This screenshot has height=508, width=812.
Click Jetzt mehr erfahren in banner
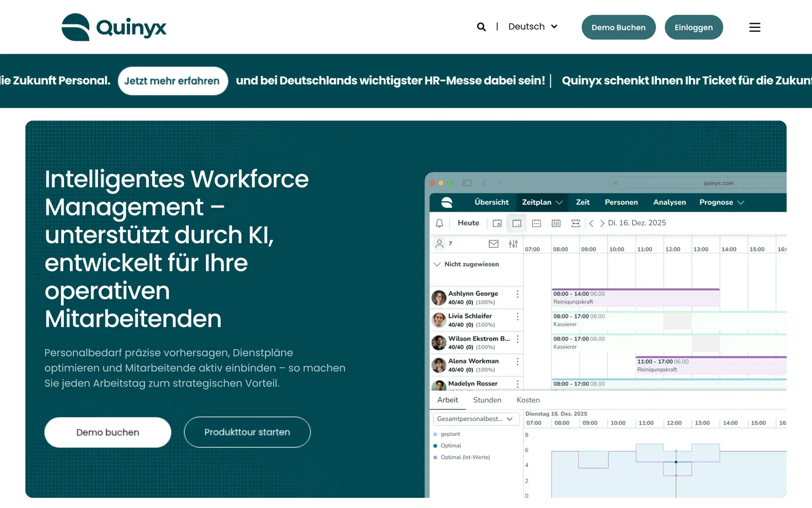[173, 81]
